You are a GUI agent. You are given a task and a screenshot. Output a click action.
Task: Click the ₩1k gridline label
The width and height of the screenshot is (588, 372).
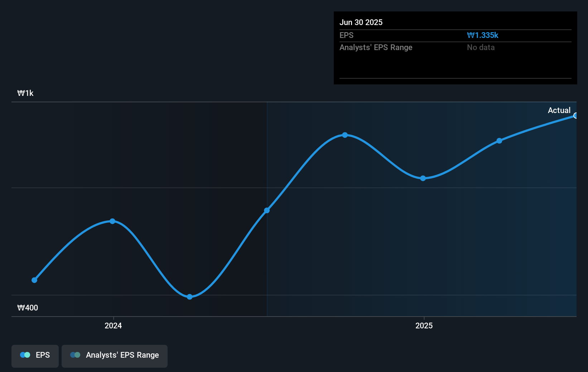(25, 93)
